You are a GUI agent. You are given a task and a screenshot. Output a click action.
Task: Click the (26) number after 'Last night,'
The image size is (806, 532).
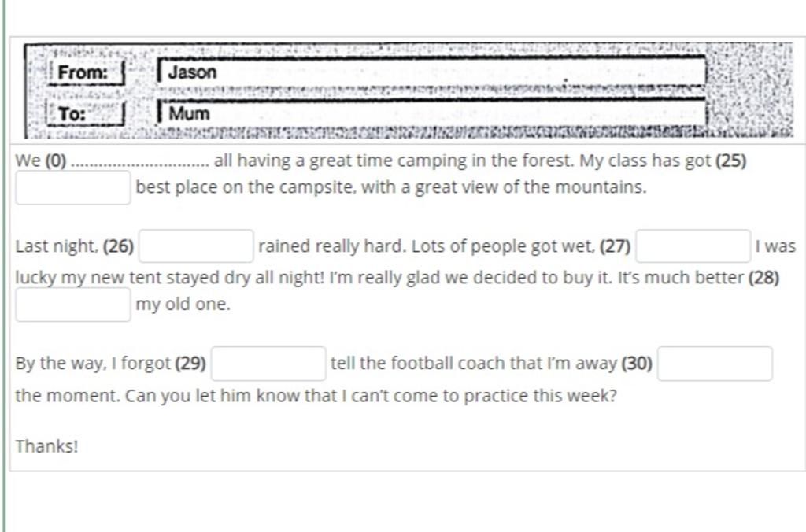pos(118,246)
